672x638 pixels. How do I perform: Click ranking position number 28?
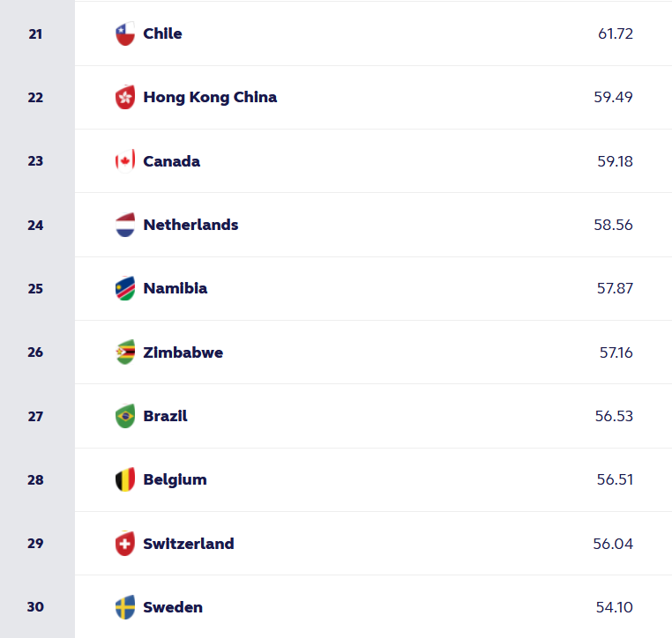tap(35, 480)
